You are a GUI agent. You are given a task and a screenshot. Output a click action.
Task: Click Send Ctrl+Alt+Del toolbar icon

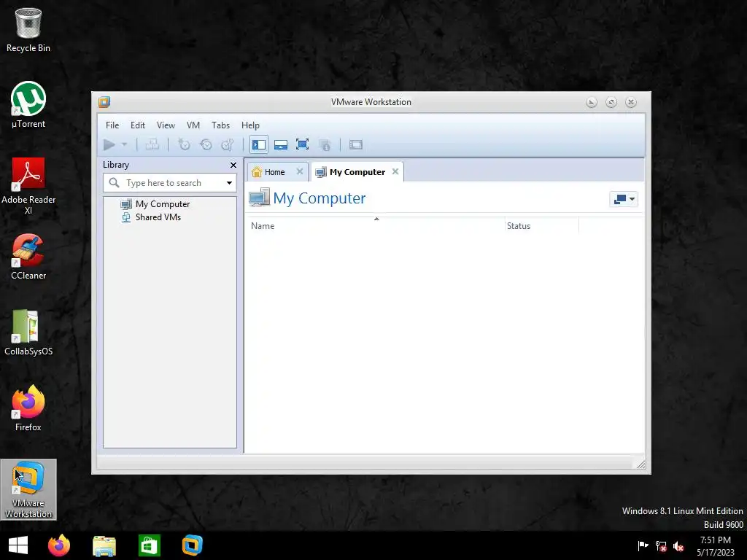pyautogui.click(x=152, y=144)
